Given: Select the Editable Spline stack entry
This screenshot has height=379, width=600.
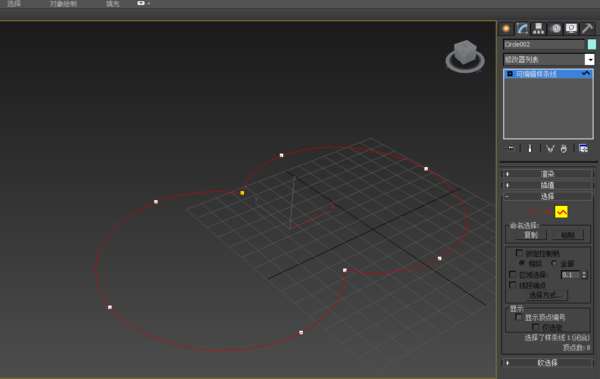Looking at the screenshot, I should [548, 74].
